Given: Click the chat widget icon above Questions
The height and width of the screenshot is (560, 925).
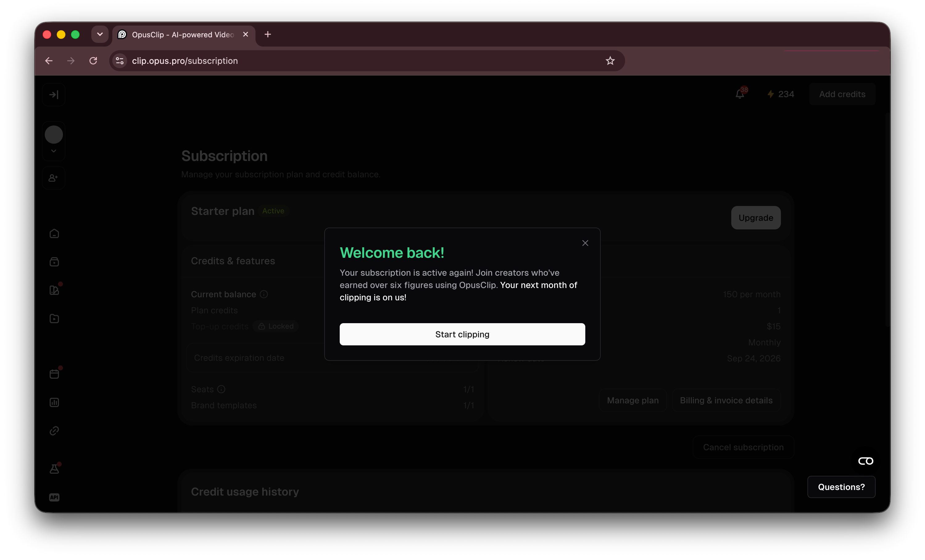Looking at the screenshot, I should (x=865, y=461).
